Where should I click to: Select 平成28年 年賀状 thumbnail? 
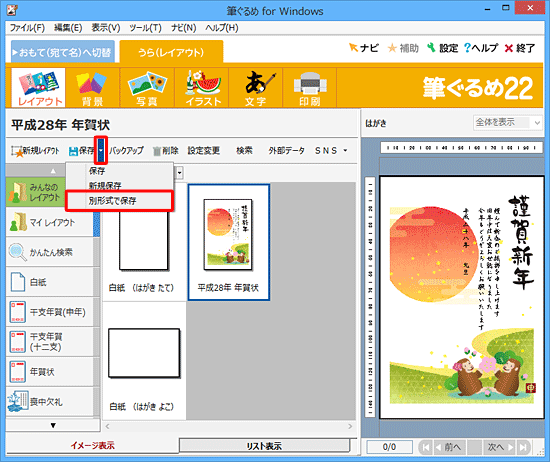point(229,242)
